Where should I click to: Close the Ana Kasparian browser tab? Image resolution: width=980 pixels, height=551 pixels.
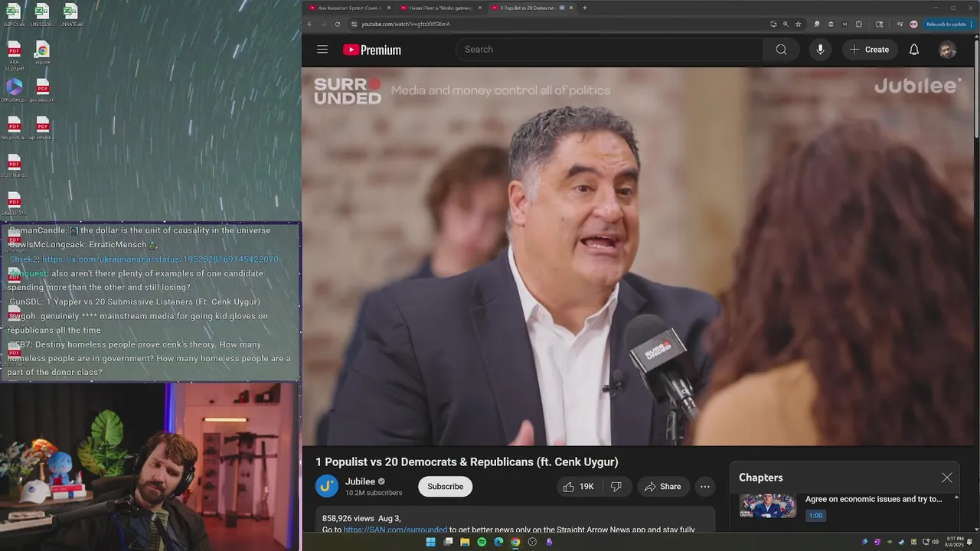coord(389,8)
